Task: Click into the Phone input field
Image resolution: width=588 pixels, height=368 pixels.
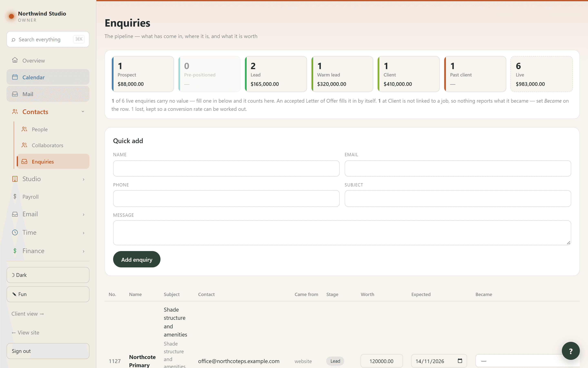Action: coord(226,199)
